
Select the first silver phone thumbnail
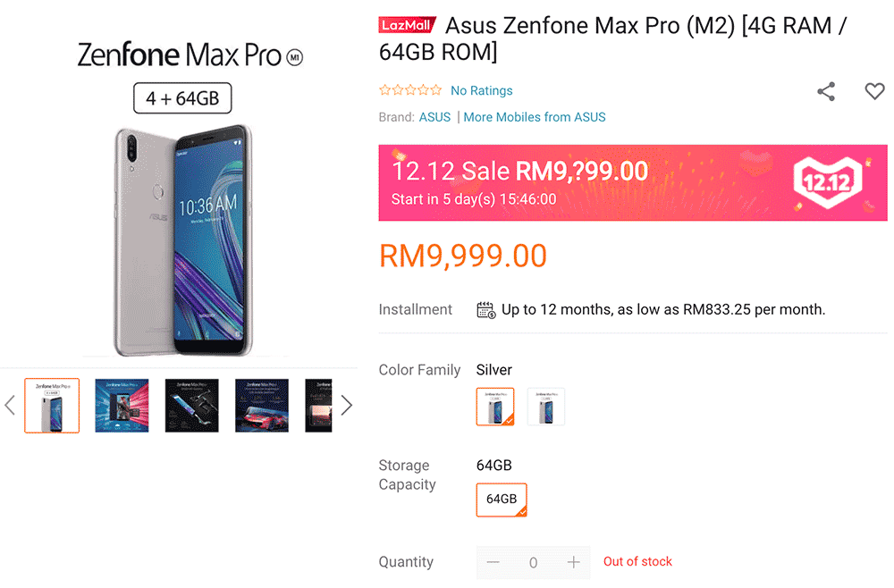(x=52, y=406)
